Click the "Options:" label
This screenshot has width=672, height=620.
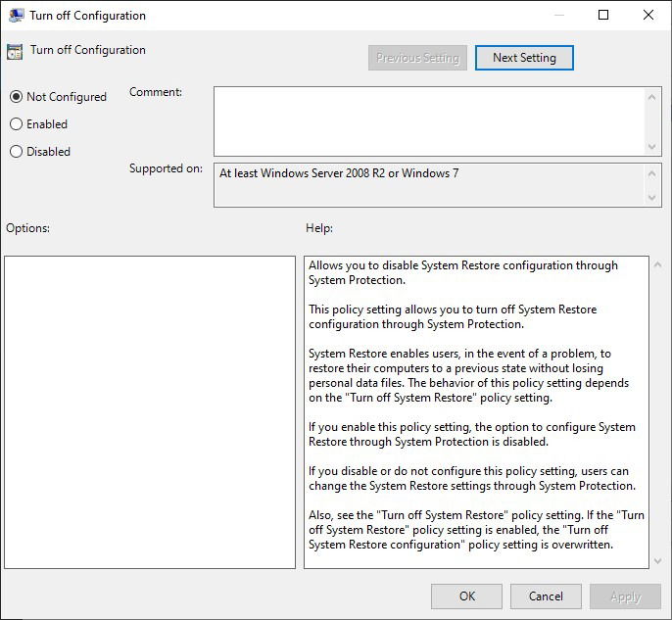pos(27,228)
